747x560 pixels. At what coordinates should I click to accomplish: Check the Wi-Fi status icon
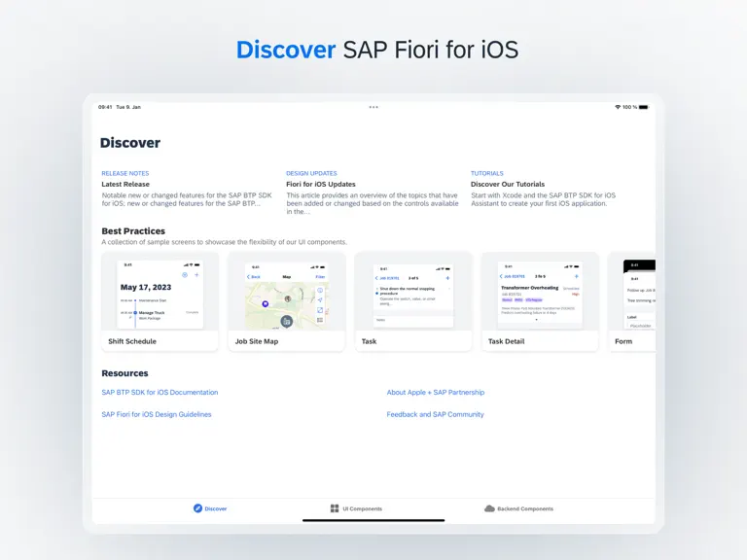(618, 107)
